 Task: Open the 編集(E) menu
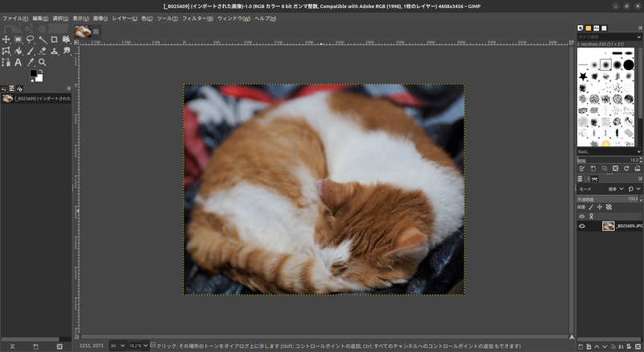(x=40, y=19)
